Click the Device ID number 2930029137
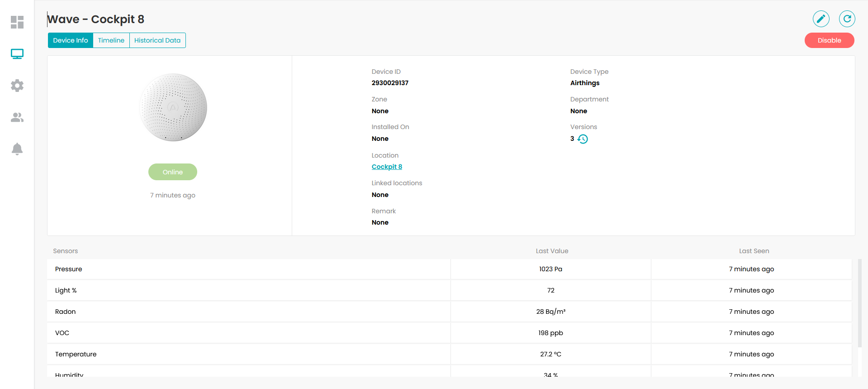The width and height of the screenshot is (868, 389). pyautogui.click(x=390, y=83)
